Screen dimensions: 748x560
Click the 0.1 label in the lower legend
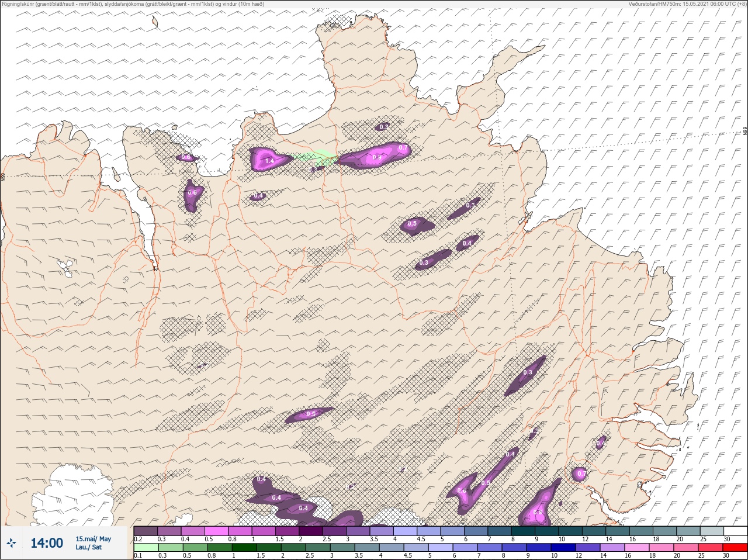click(x=138, y=556)
